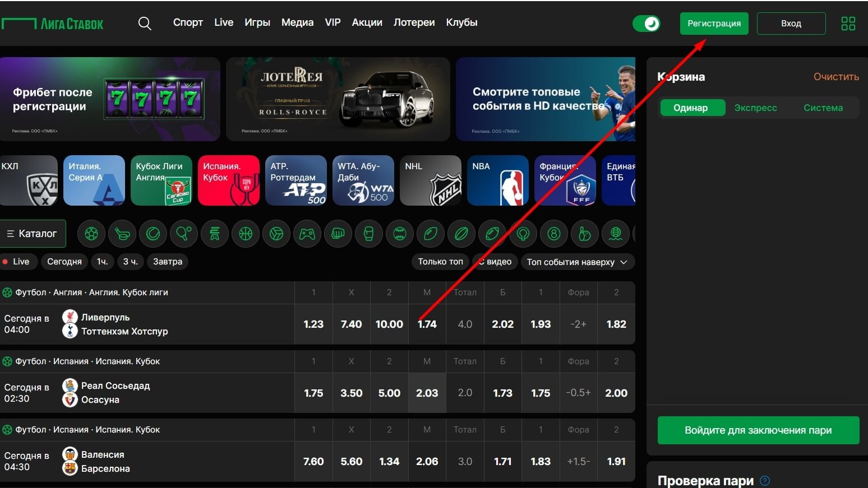Image resolution: width=868 pixels, height=488 pixels.
Task: Open the Акции menu item
Action: [x=367, y=22]
